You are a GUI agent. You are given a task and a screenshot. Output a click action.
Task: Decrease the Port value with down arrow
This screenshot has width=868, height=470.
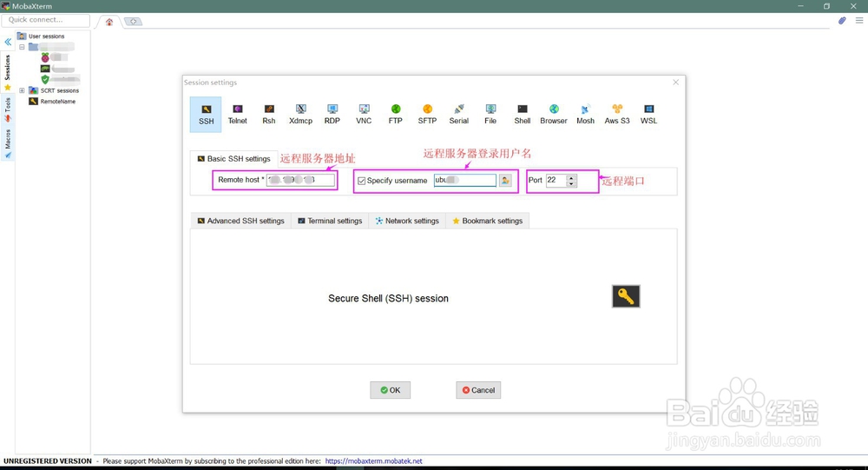click(x=571, y=183)
